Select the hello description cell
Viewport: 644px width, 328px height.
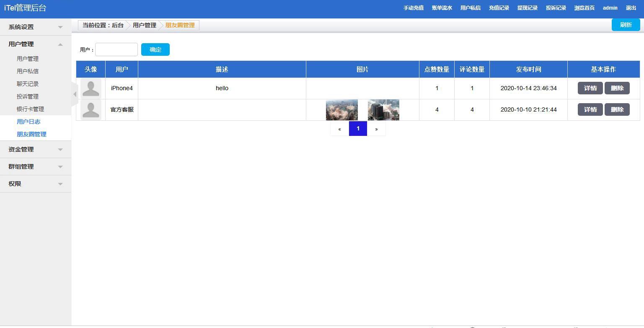222,88
